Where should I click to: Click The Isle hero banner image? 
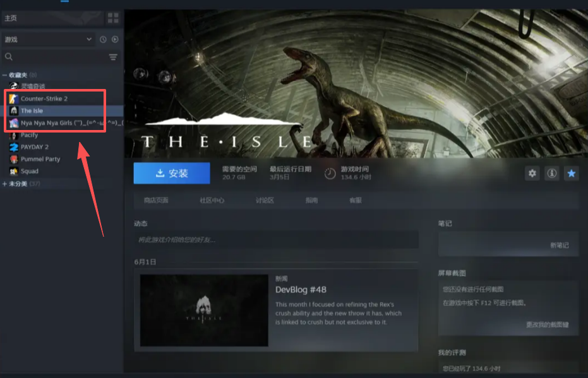356,83
